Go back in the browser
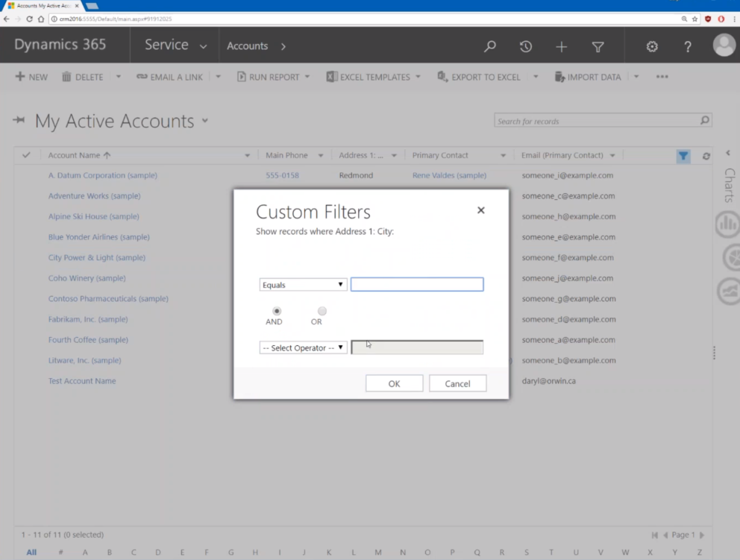 (6, 19)
